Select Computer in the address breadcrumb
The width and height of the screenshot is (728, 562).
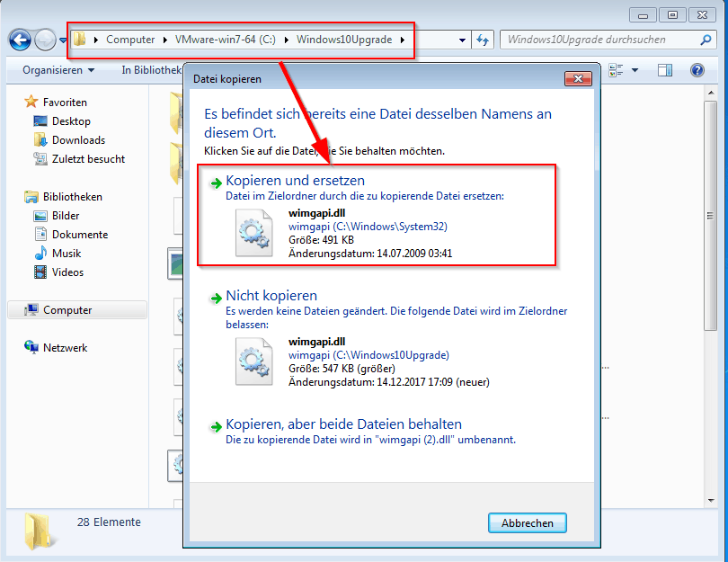tap(130, 40)
